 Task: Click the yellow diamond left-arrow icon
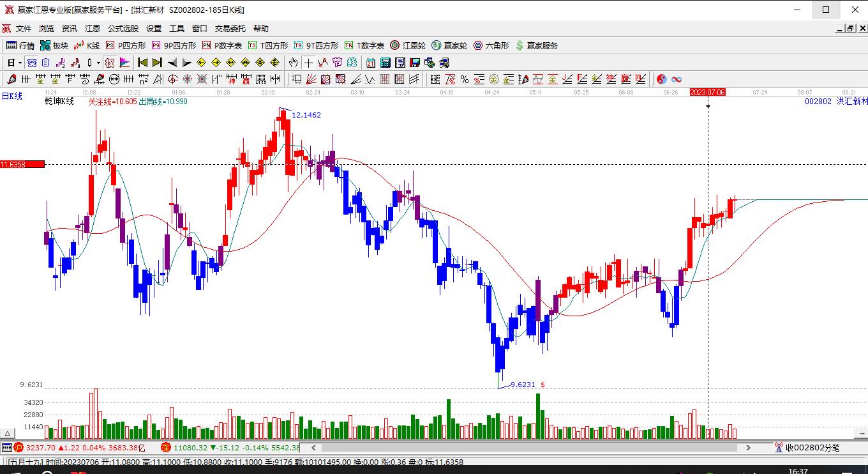click(x=202, y=63)
